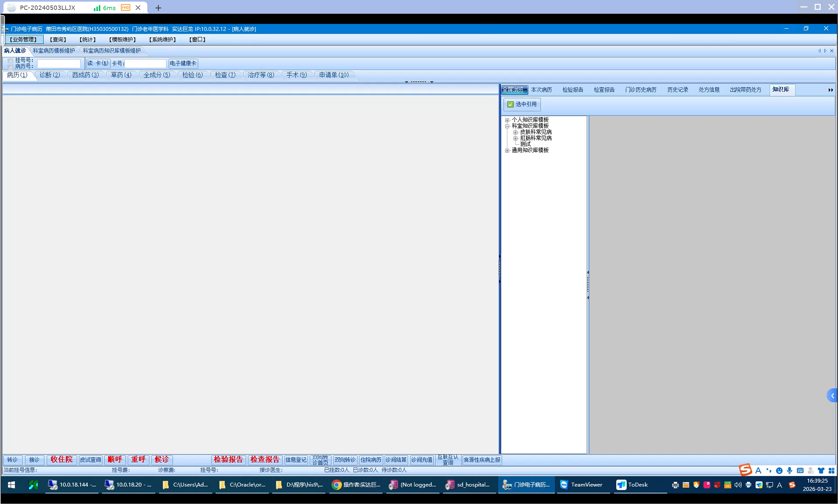Open the Sogou emoji smiley panel

click(779, 470)
